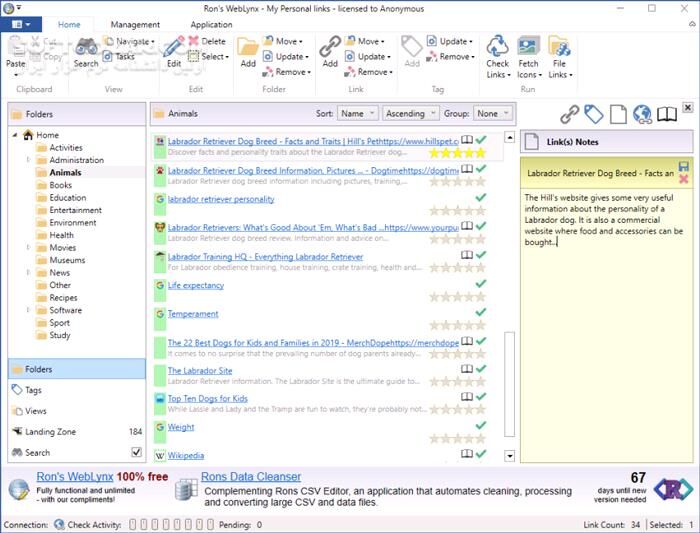700x533 pixels.
Task: Open the tag panel icon above notes
Action: (594, 114)
